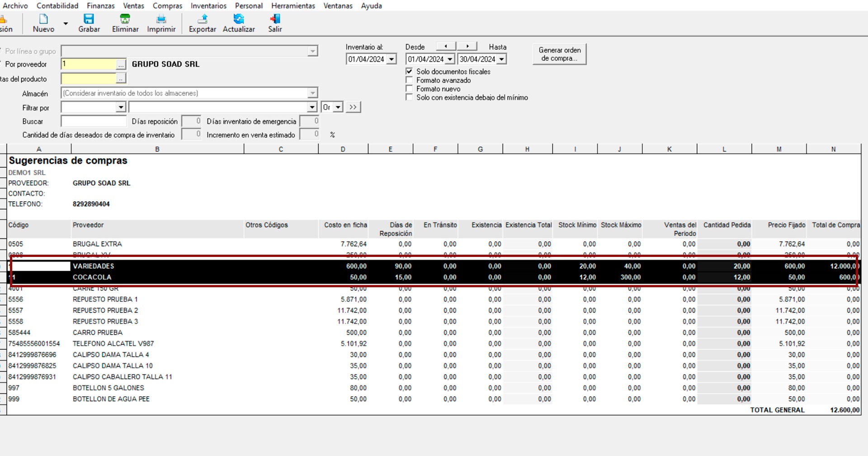Click Generar orden de compra button
This screenshot has height=456, width=868.
point(559,54)
